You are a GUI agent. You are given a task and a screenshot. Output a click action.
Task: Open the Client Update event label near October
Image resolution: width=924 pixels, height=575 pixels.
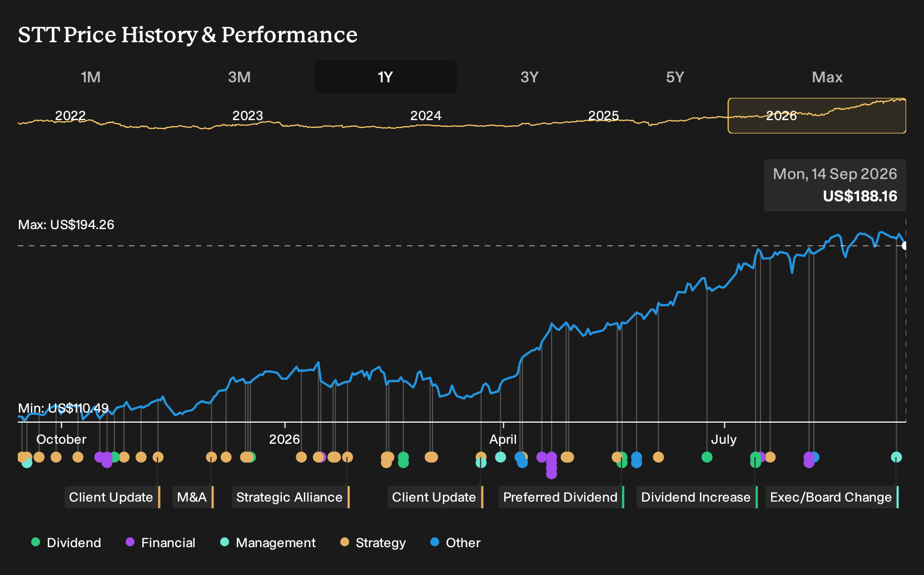tap(112, 497)
